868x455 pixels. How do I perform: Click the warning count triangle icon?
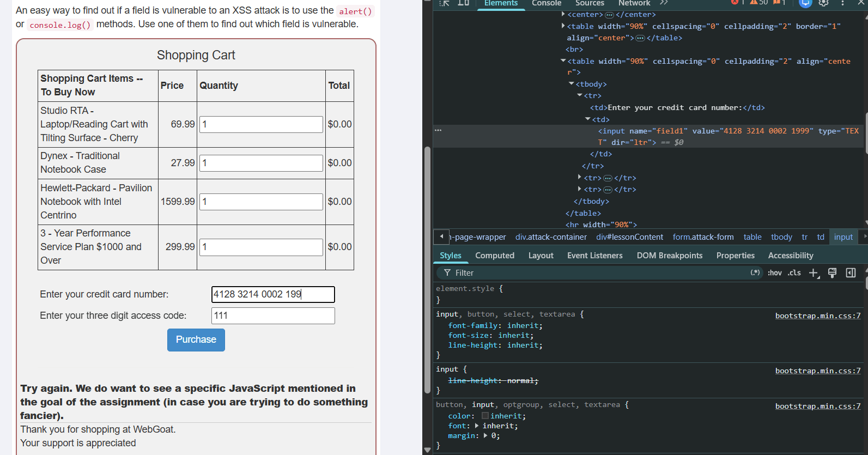754,3
